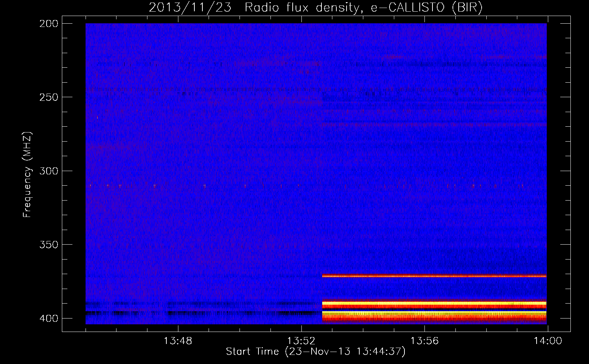
Task: Click the 13:56 time tick label
Action: click(424, 341)
